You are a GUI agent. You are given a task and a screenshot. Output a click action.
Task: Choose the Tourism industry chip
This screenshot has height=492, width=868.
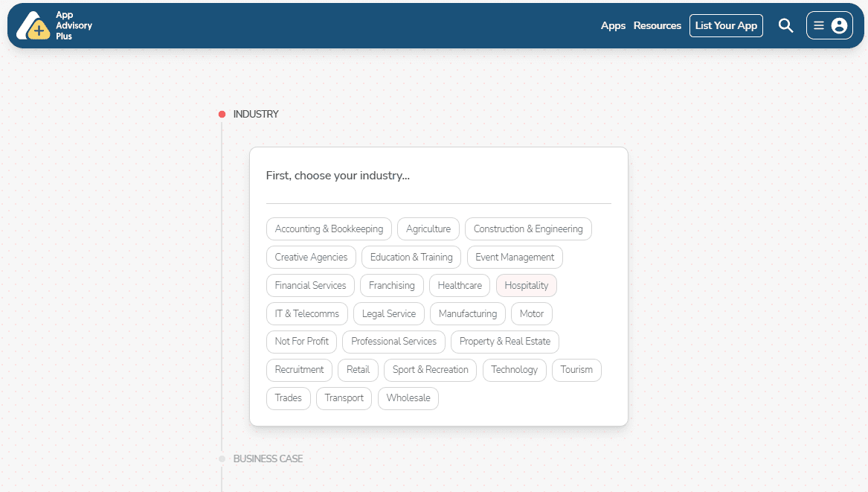pyautogui.click(x=576, y=370)
